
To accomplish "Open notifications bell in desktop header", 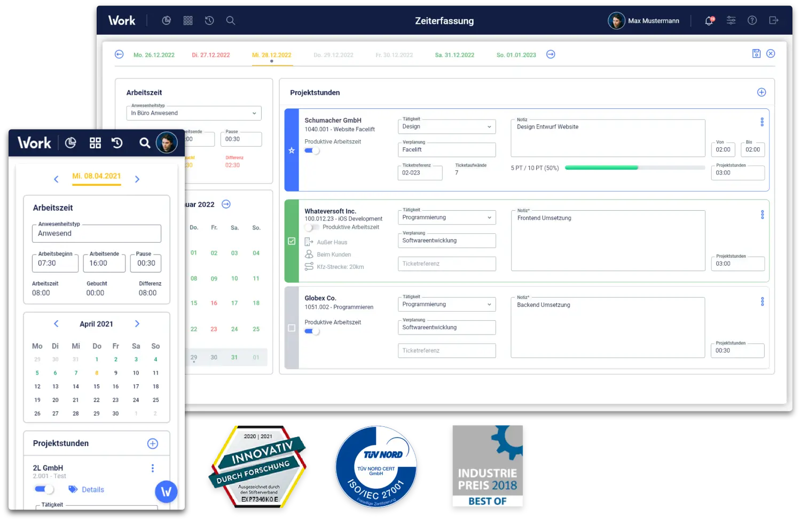I will (709, 20).
